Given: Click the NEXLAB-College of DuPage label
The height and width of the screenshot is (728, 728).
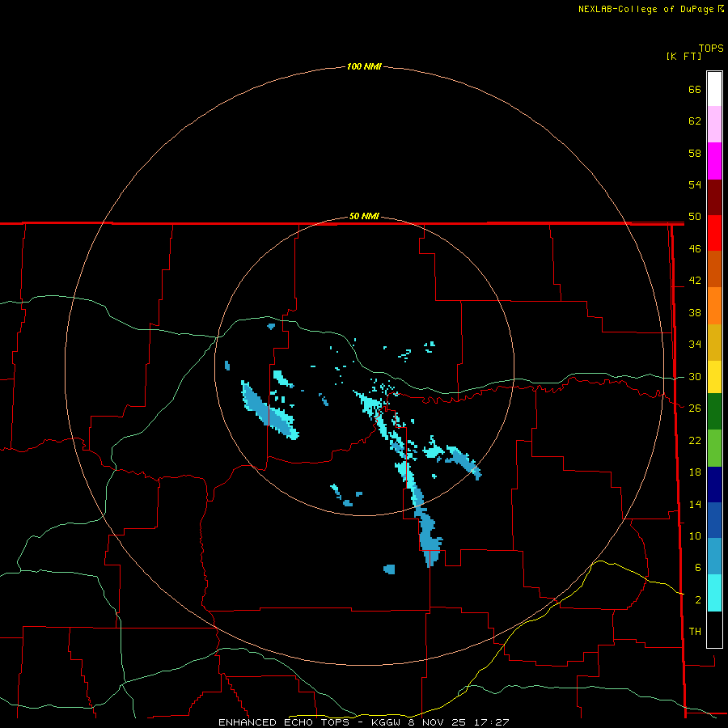Looking at the screenshot, I should (645, 9).
